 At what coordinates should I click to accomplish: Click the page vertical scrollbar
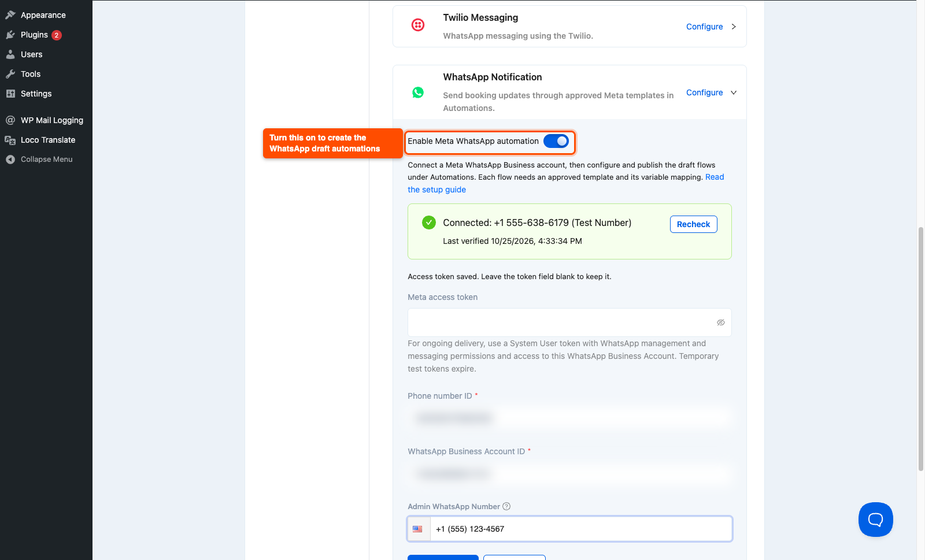click(920, 349)
